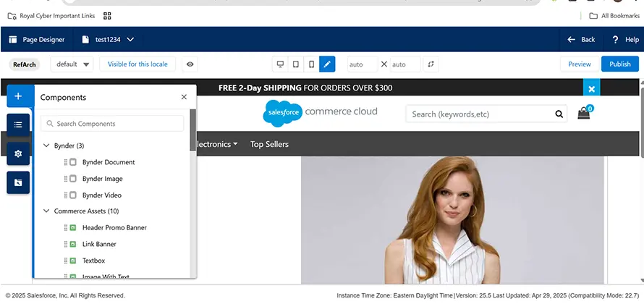Click the viewport width auto field
The image size is (644, 304).
363,64
